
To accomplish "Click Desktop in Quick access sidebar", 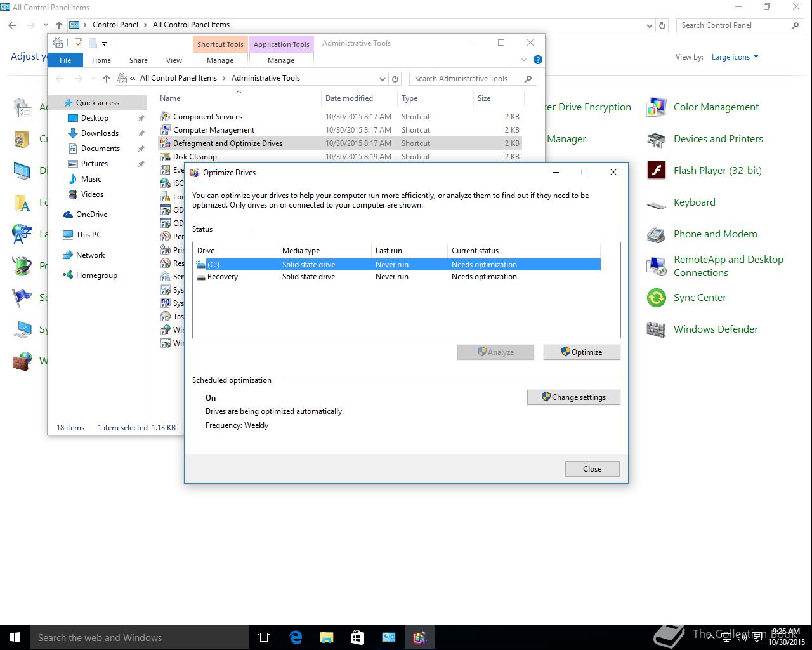I will click(x=95, y=118).
